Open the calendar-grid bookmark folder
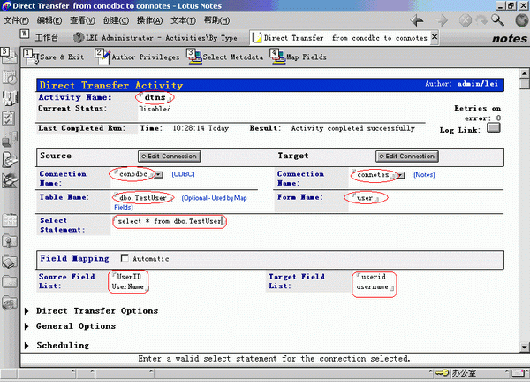Viewport: 530px width, 382px height. point(9,220)
